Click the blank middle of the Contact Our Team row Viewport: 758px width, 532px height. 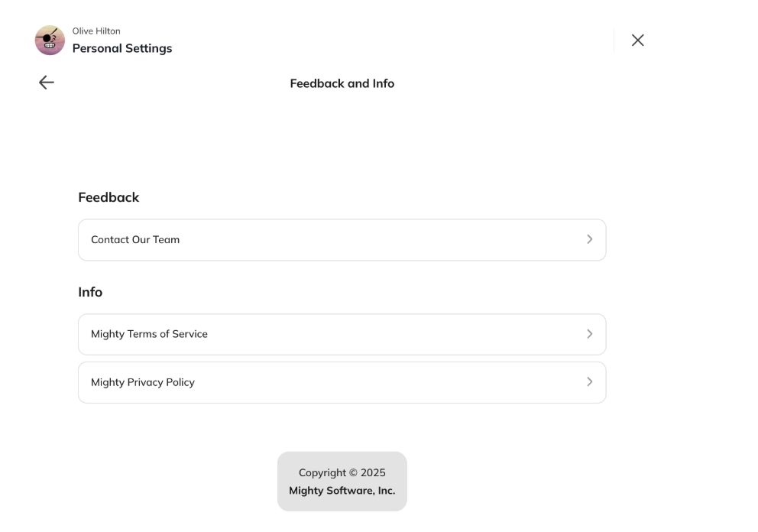point(382,239)
